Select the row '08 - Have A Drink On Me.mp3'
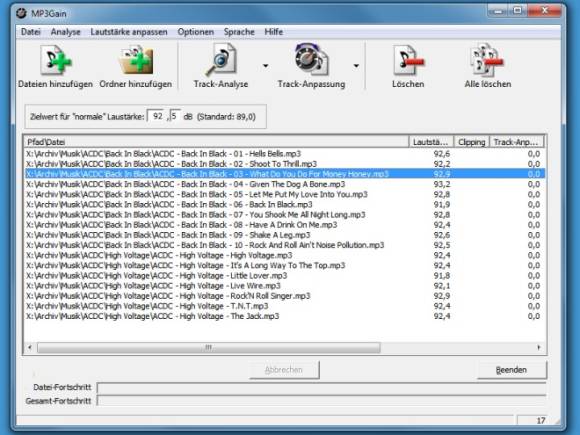The width and height of the screenshot is (580, 435). point(284,225)
